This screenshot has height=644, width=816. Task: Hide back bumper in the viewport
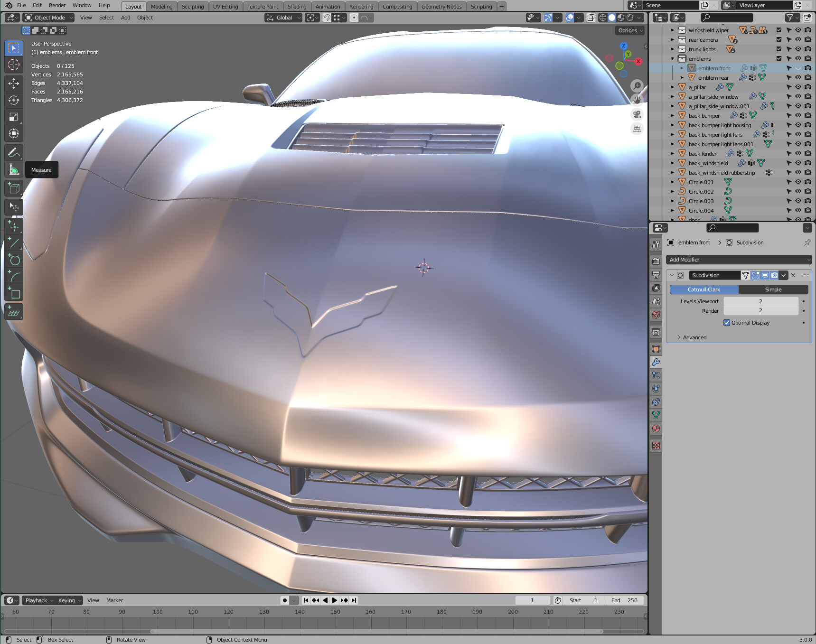798,115
